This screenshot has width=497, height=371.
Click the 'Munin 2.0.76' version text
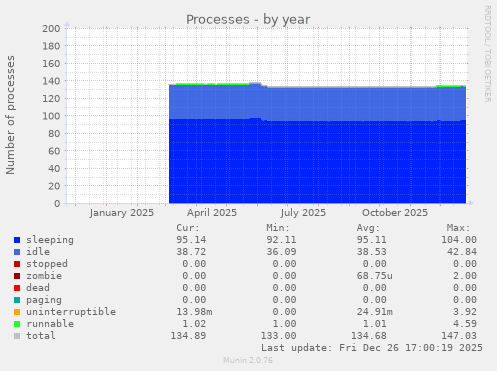tap(248, 360)
